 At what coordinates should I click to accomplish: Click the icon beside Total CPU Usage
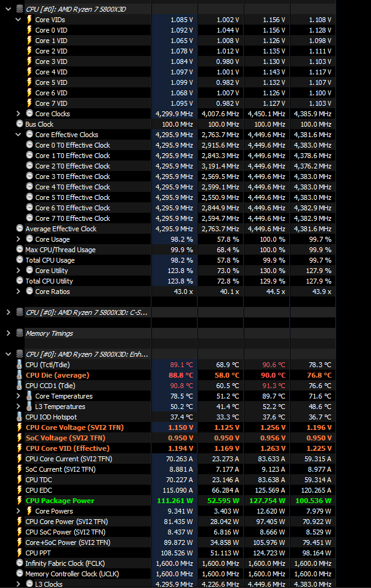click(20, 260)
